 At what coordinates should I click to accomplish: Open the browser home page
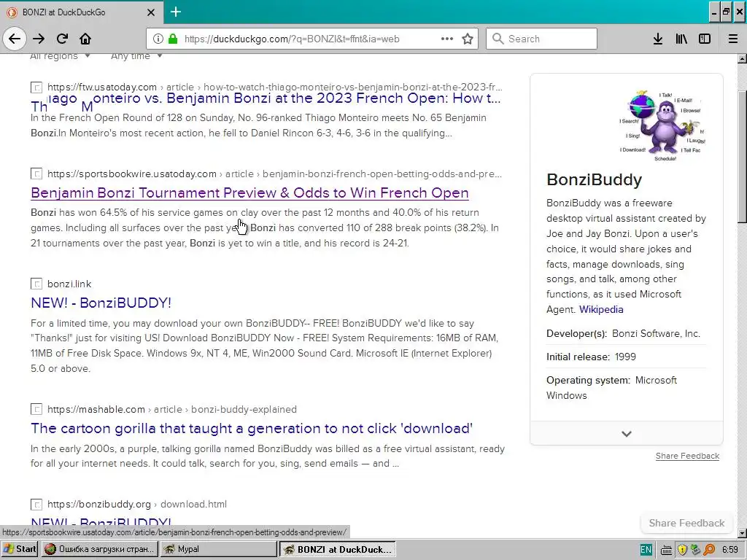coord(85,39)
